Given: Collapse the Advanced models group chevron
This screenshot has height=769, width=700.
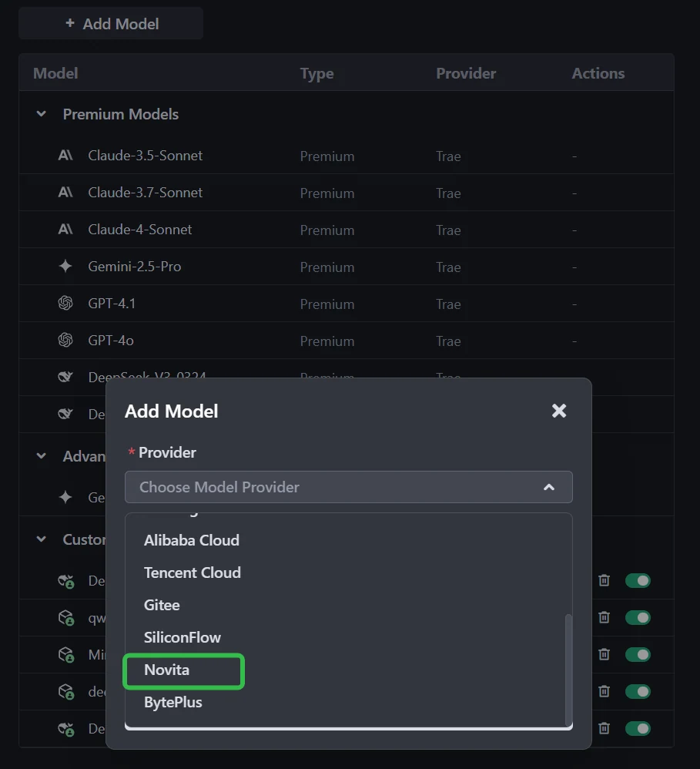Looking at the screenshot, I should coord(41,456).
